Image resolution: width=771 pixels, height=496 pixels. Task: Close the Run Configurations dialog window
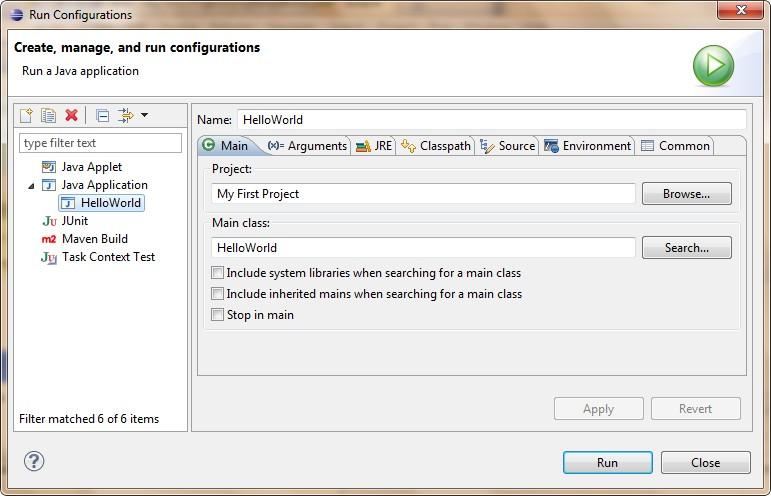pyautogui.click(x=740, y=10)
